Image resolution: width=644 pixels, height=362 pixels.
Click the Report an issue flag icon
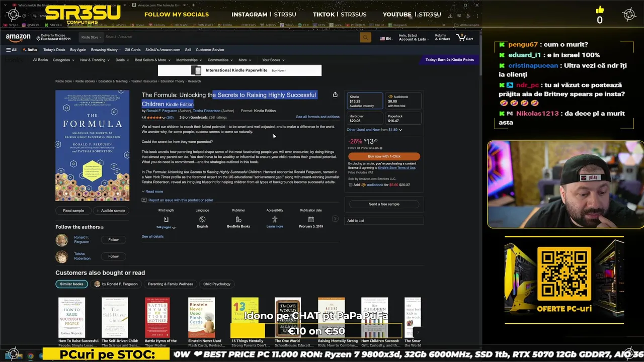(x=144, y=200)
